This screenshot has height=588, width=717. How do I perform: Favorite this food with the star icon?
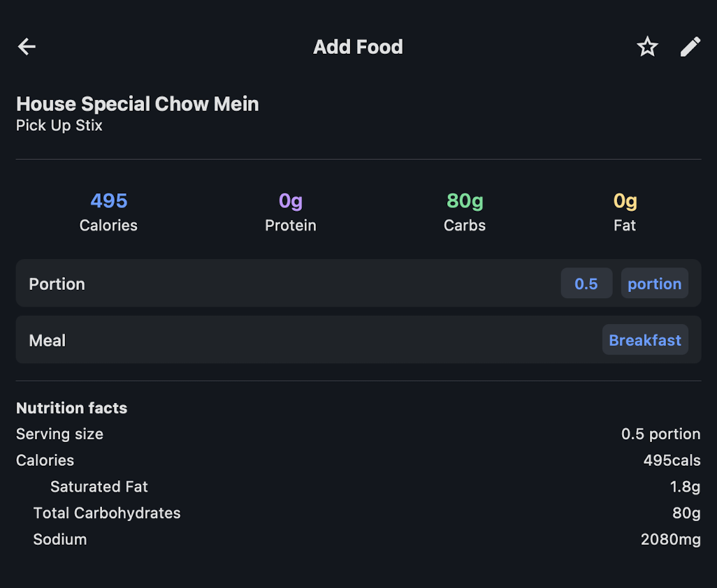click(647, 47)
